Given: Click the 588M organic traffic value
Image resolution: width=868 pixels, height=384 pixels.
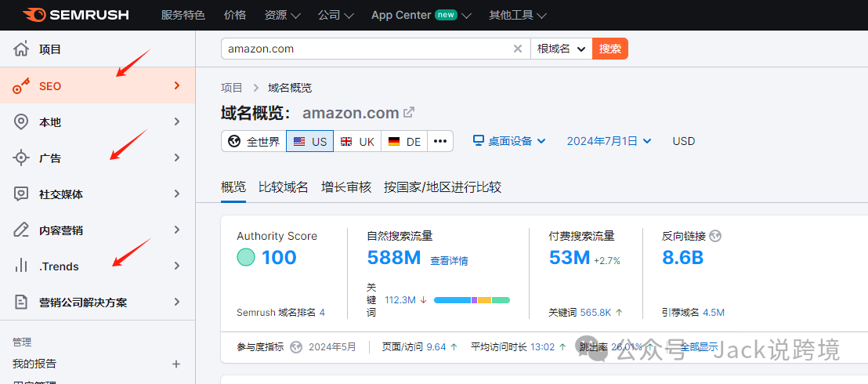Looking at the screenshot, I should click(394, 257).
